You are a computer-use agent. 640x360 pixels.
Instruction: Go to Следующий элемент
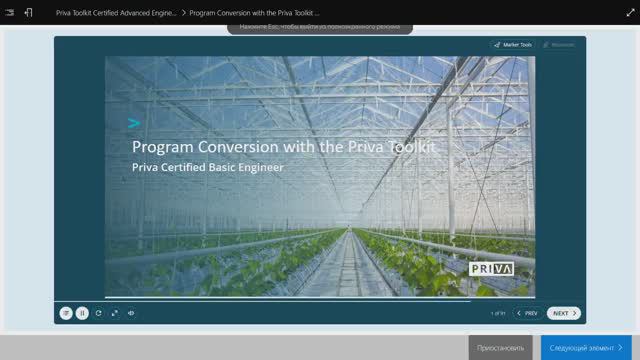[x=586, y=348]
